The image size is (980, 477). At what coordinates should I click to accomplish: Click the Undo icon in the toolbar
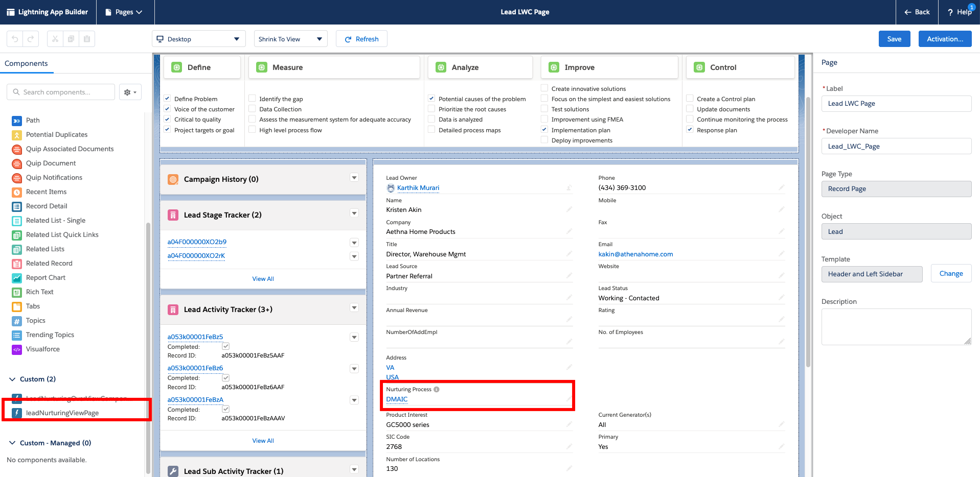click(x=15, y=38)
